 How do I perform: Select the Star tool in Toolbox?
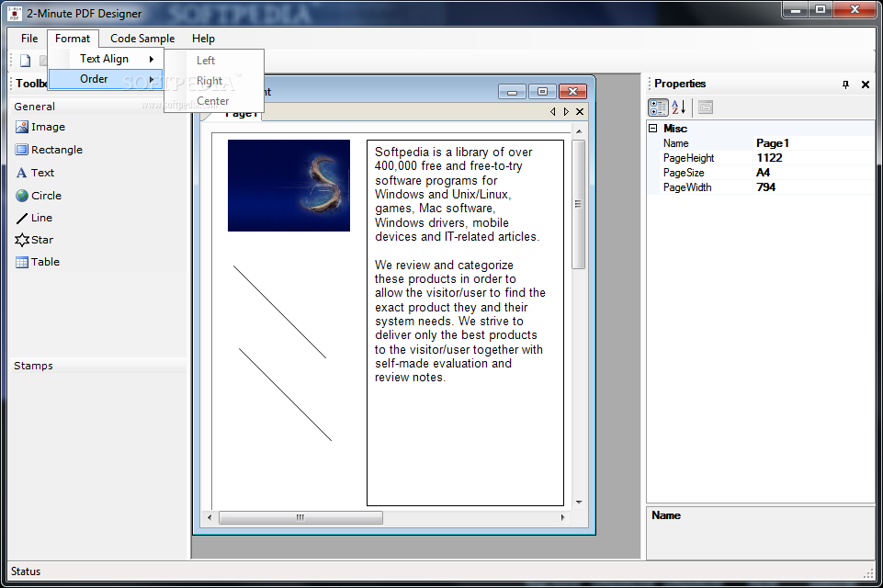[x=34, y=240]
